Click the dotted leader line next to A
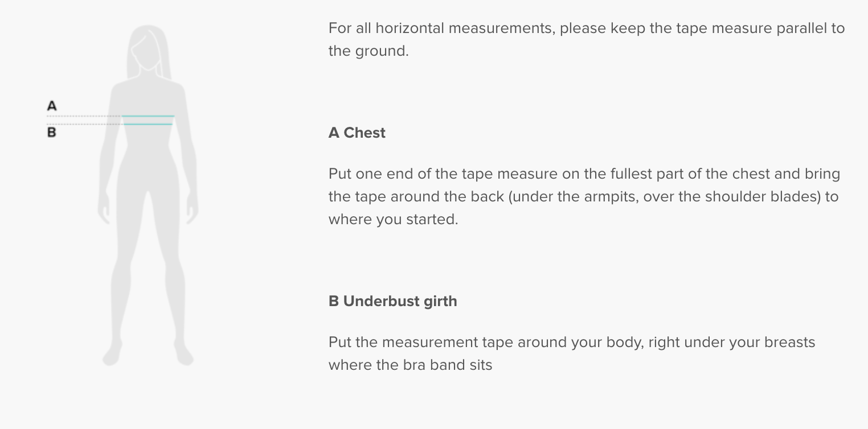The image size is (868, 429). click(x=84, y=116)
